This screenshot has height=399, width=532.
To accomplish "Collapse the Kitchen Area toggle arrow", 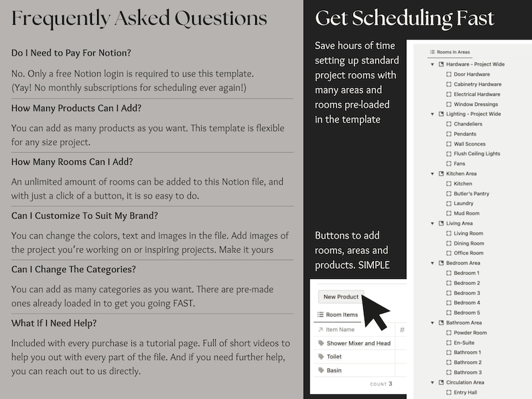I will point(432,174).
